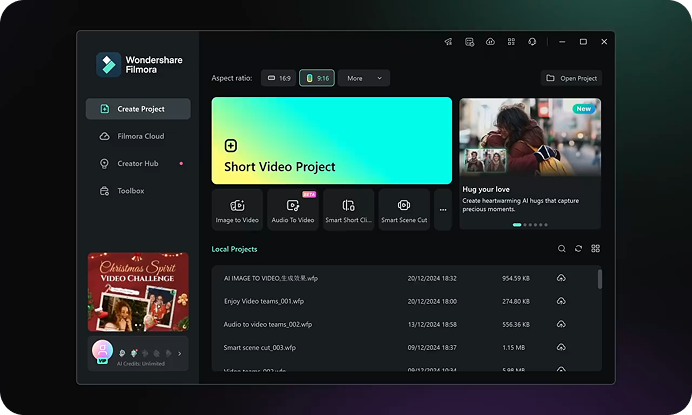Open the Image to Video tool
The height and width of the screenshot is (415, 692).
pos(237,210)
